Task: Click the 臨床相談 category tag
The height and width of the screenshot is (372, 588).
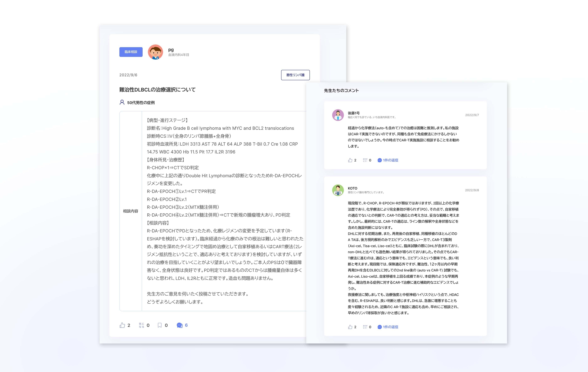Action: (131, 52)
